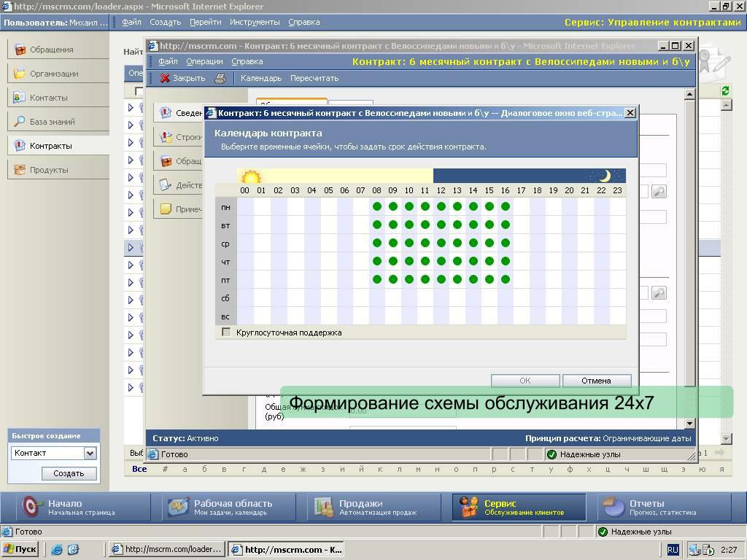Click the contract window scrollbar up arrow
Viewport: 747px width, 560px height.
pyautogui.click(x=689, y=95)
